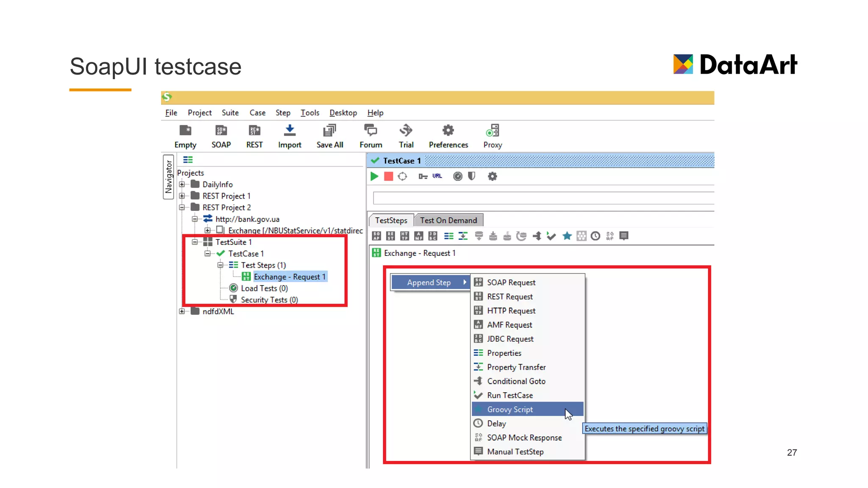This screenshot has height=488, width=868.
Task: Expand the DailyInfo project node
Action: point(182,184)
